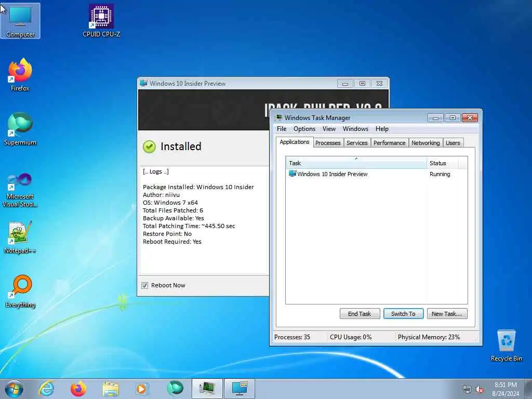The image size is (532, 399).
Task: Toggle the Reboot Now checkbox
Action: pyautogui.click(x=145, y=285)
